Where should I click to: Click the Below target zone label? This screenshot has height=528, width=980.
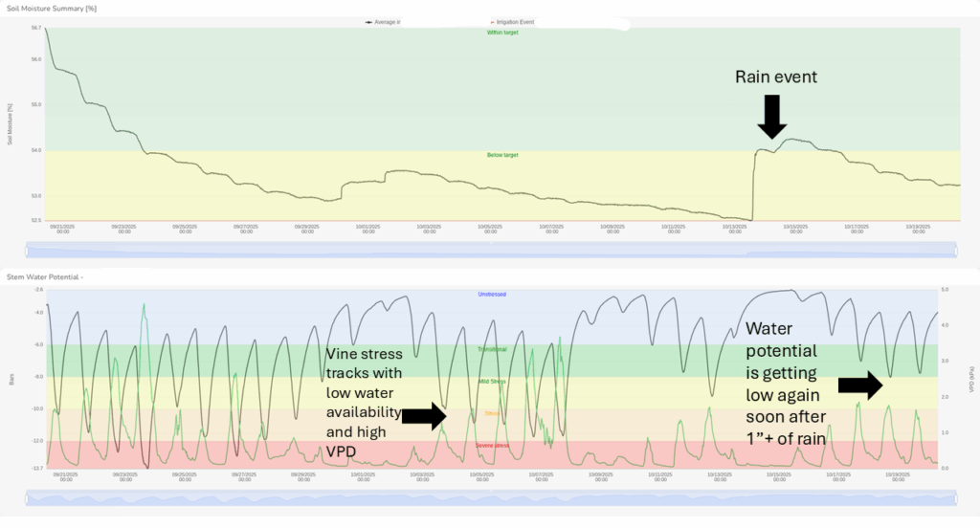tap(502, 155)
